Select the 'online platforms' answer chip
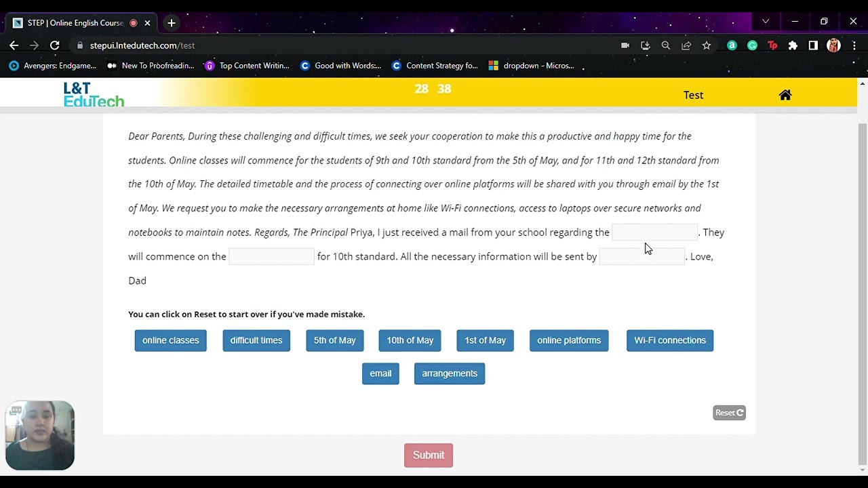Image resolution: width=868 pixels, height=488 pixels. 569,340
